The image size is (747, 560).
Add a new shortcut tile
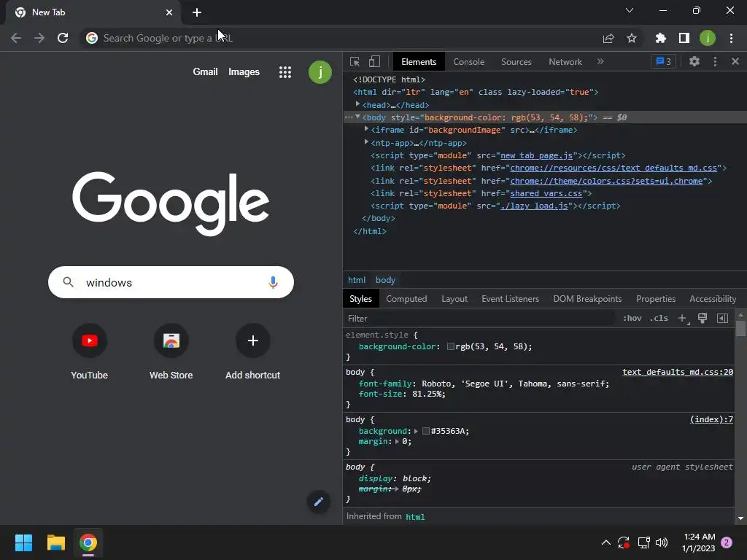pyautogui.click(x=253, y=352)
